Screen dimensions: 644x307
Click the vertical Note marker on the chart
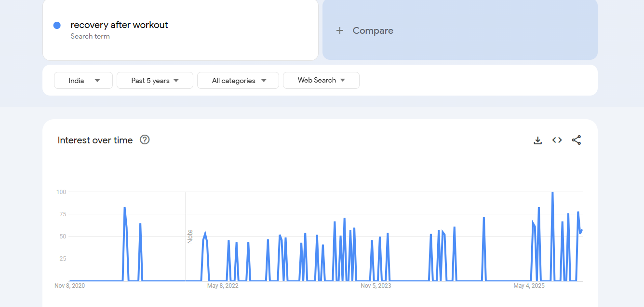pos(190,236)
